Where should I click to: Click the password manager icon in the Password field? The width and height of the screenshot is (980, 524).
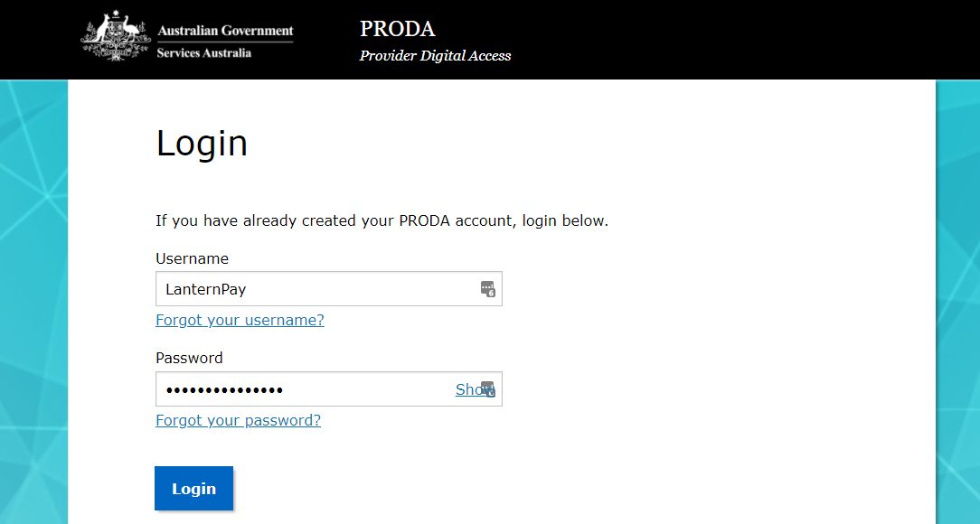[x=488, y=388]
